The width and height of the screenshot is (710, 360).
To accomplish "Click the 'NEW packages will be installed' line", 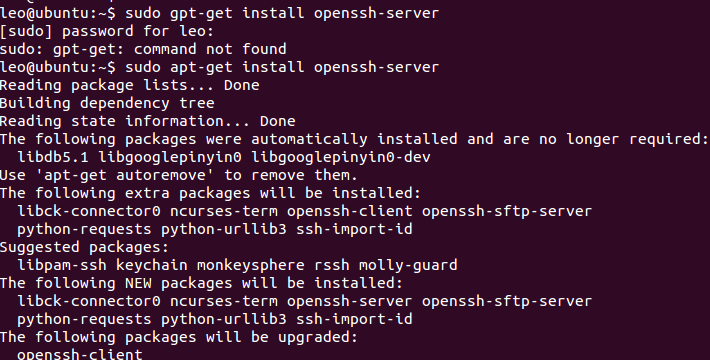I will click(x=201, y=283).
